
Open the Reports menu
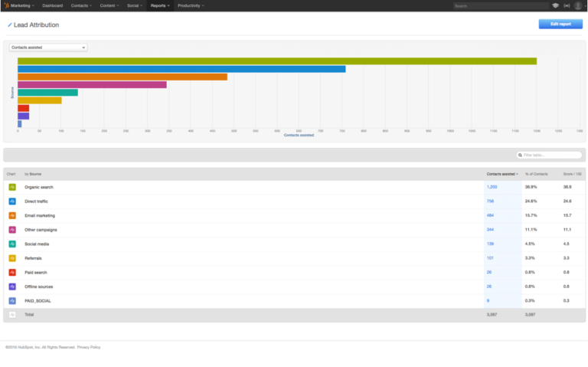coord(158,5)
